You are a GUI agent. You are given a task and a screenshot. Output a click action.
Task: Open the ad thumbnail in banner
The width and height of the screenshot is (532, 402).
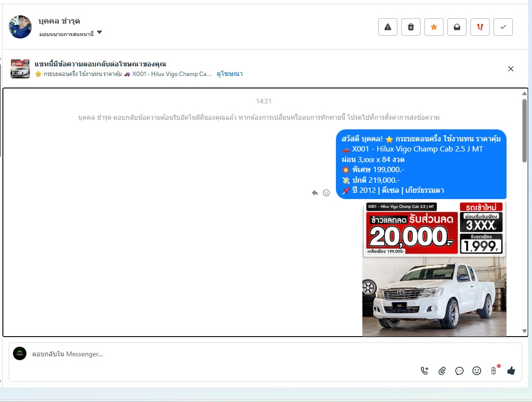click(x=20, y=69)
